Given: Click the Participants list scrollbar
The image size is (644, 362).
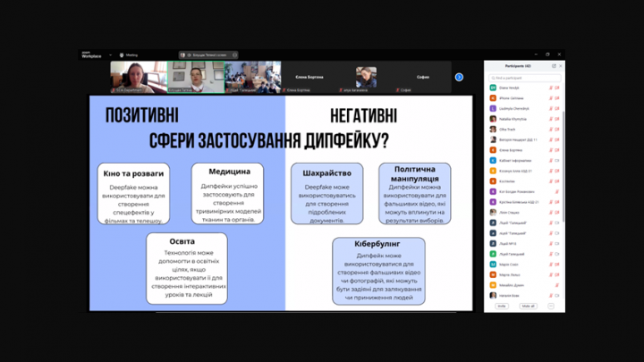Looking at the screenshot, I should (563, 166).
